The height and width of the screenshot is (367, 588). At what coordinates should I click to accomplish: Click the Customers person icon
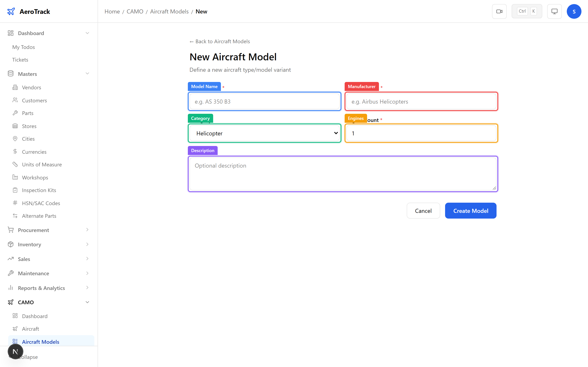(15, 100)
